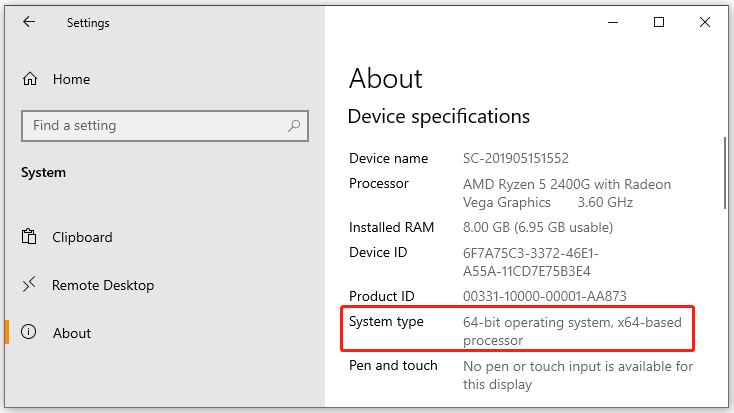Select Clipboard in the System list
The height and width of the screenshot is (413, 734).
(82, 237)
